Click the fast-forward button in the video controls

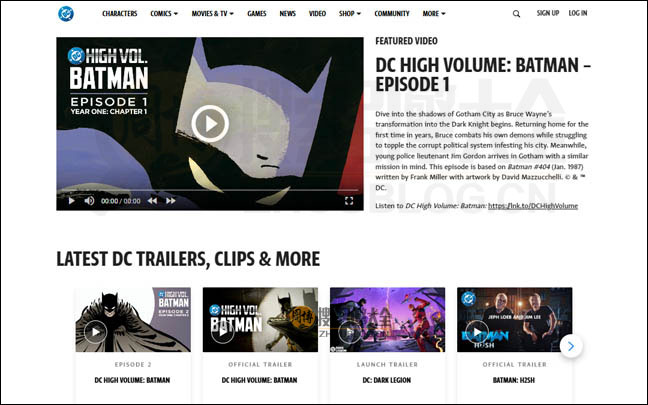point(171,201)
